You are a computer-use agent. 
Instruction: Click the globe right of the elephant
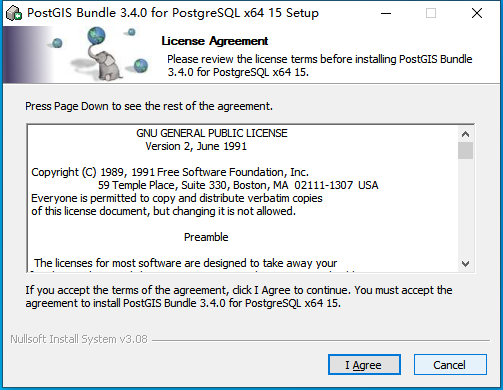pyautogui.click(x=141, y=65)
